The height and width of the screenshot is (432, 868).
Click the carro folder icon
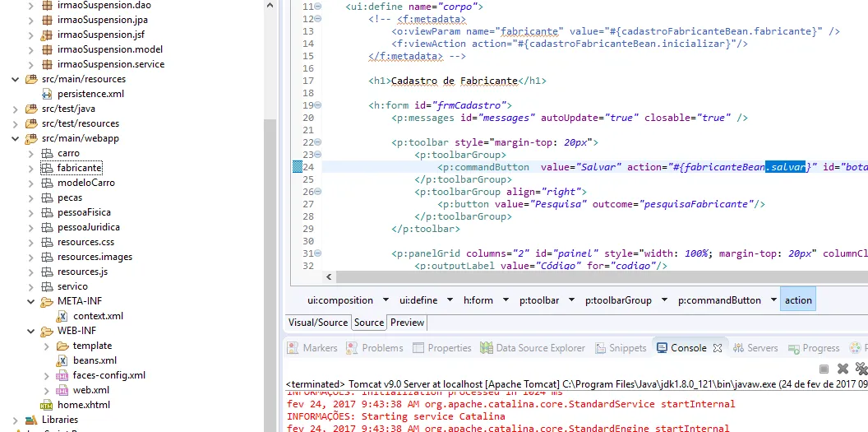click(47, 153)
